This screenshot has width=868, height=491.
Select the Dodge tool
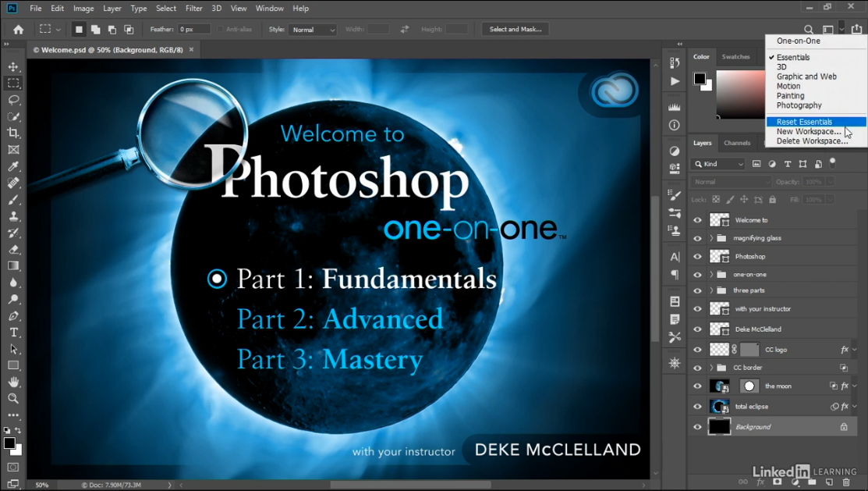pyautogui.click(x=13, y=299)
